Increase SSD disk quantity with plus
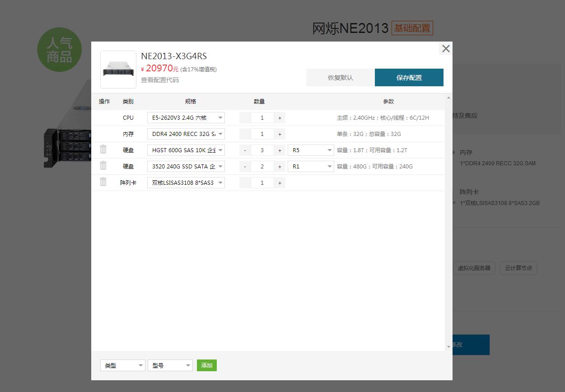This screenshot has width=565, height=392. (280, 167)
